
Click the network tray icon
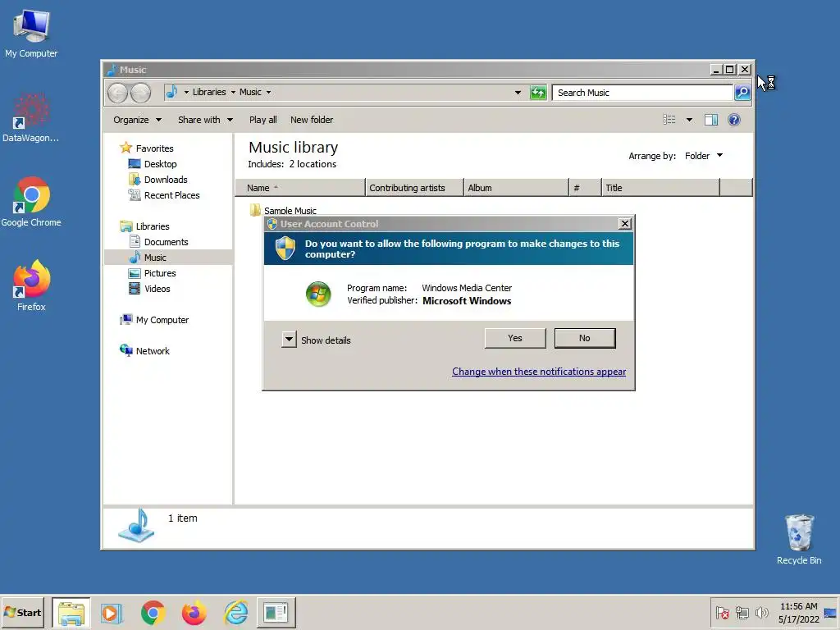point(742,613)
